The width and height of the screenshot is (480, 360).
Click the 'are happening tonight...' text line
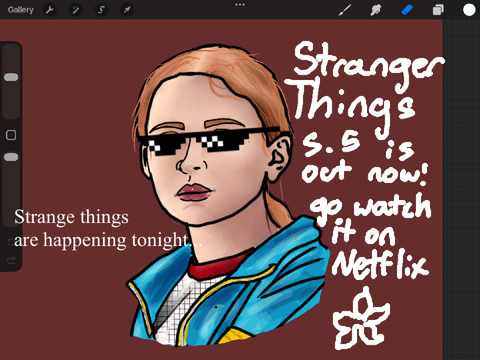(x=108, y=240)
